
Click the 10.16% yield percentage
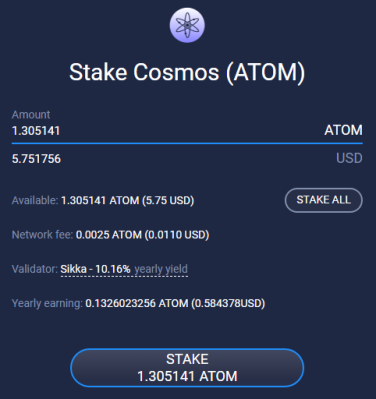point(113,269)
